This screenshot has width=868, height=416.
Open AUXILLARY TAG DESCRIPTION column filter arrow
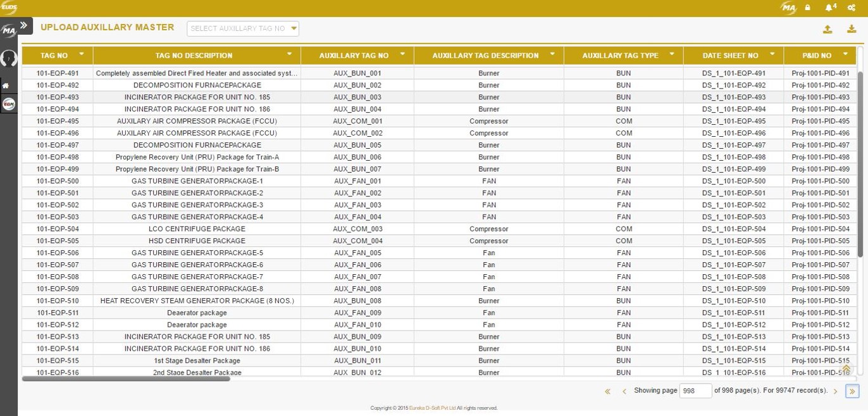552,54
